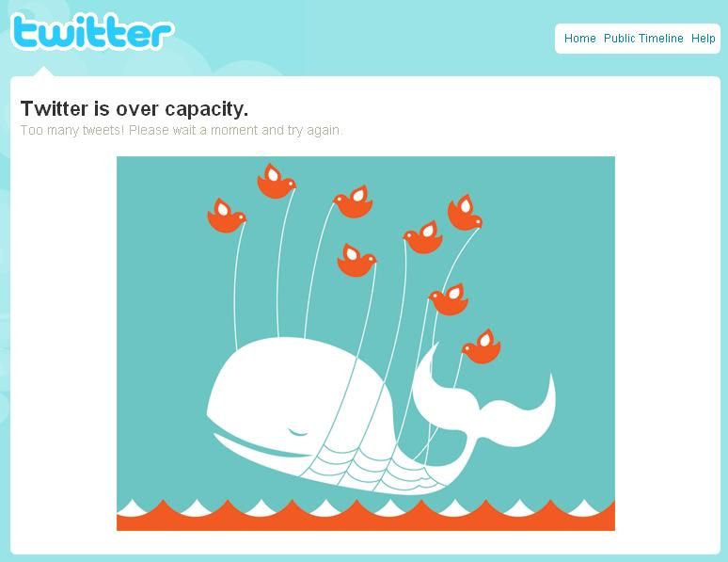Open the Home link

580,38
